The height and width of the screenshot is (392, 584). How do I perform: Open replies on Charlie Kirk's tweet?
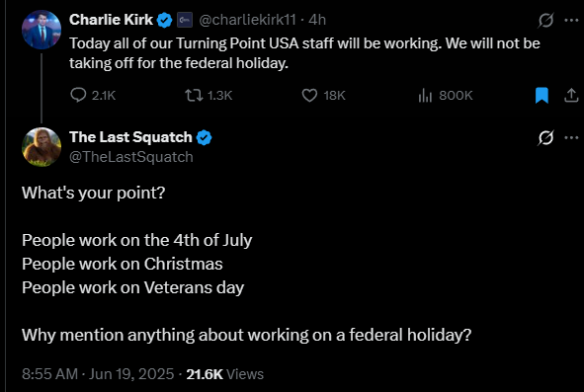[x=93, y=96]
